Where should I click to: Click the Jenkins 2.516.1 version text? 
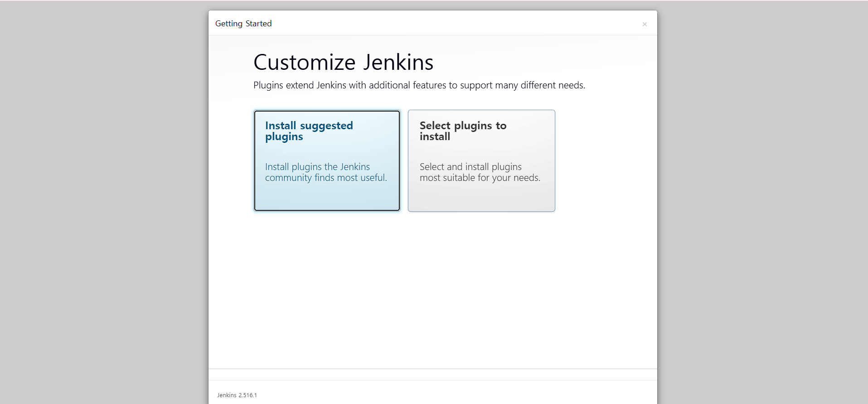pyautogui.click(x=237, y=395)
